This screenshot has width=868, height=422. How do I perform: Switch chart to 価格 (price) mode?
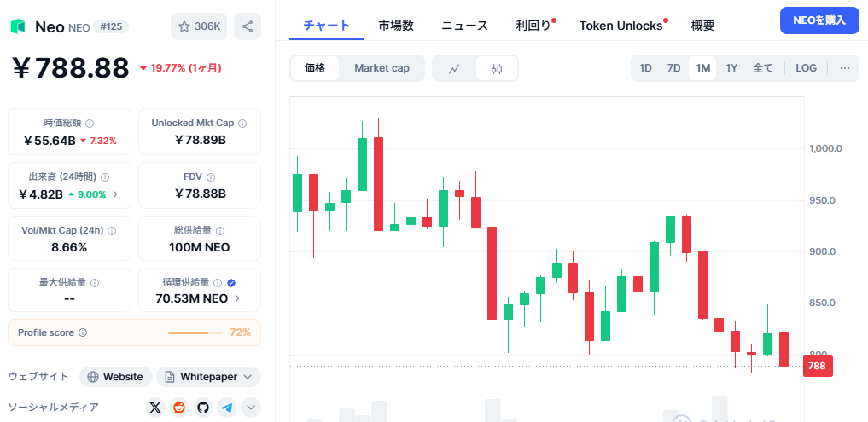(315, 68)
